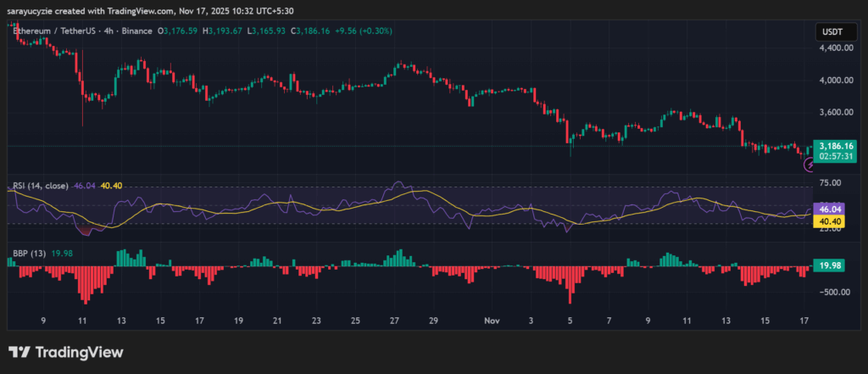Viewport: 868px width, 374px height.
Task: Open the USDT currency selector
Action: tap(829, 31)
